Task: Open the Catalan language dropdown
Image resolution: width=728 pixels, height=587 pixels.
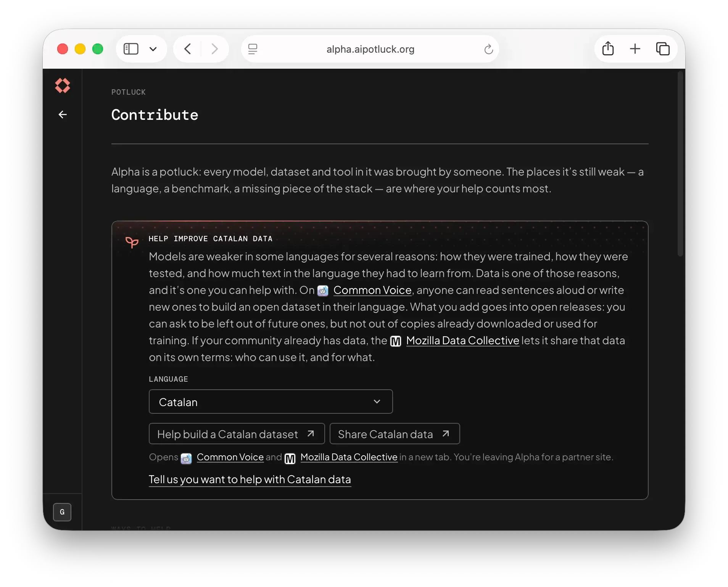Action: point(271,402)
